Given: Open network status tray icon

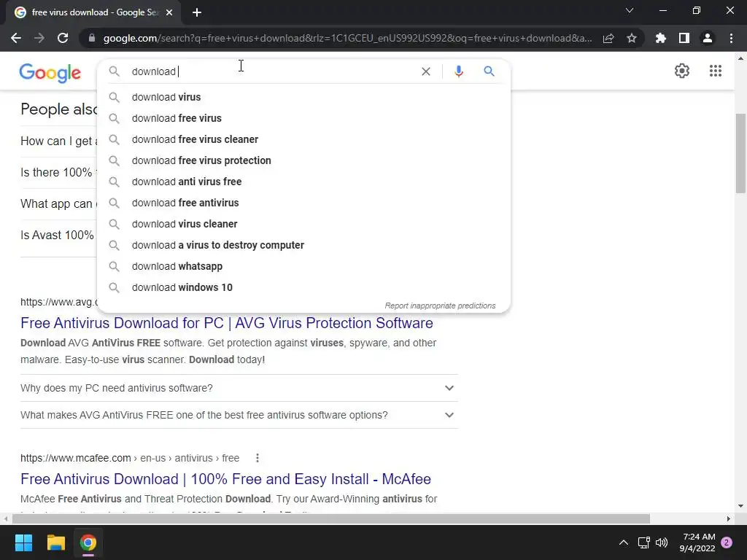Looking at the screenshot, I should tap(643, 542).
